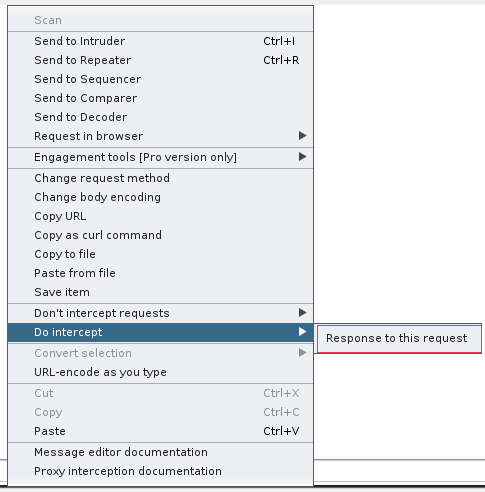Image resolution: width=485 pixels, height=492 pixels.
Task: Select Send to Repeater entry
Action: pyautogui.click(x=160, y=60)
